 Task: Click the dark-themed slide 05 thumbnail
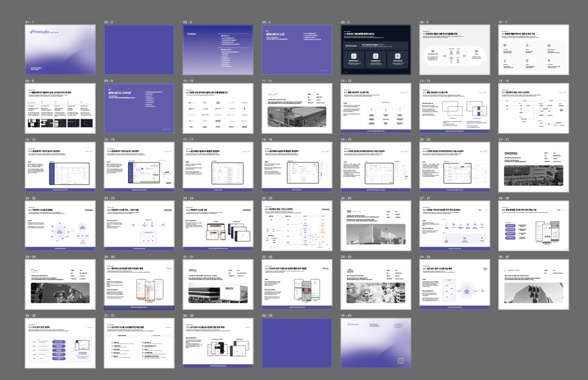click(376, 49)
